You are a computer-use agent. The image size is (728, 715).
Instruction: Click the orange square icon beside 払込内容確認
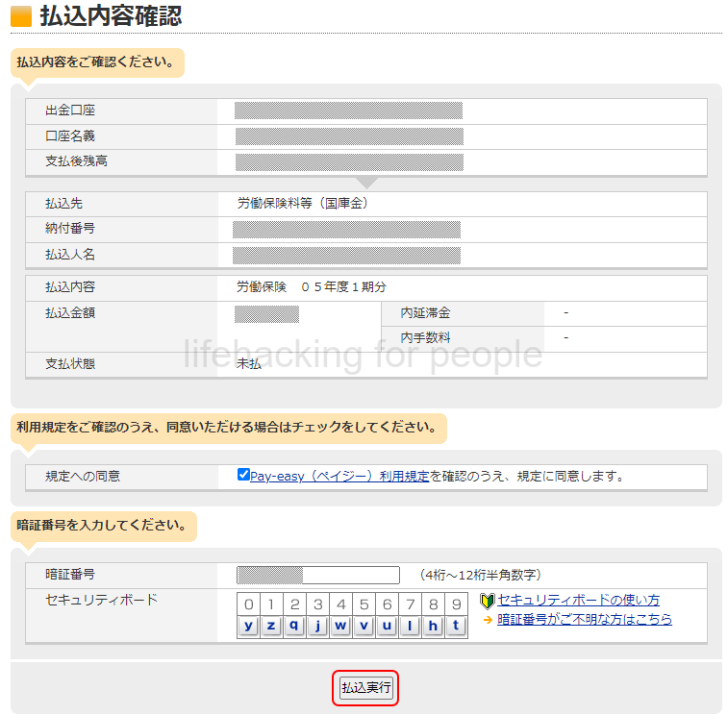(x=21, y=16)
